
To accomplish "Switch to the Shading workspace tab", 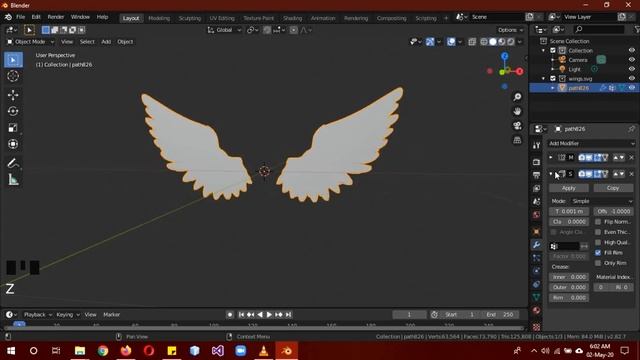I will pyautogui.click(x=293, y=18).
